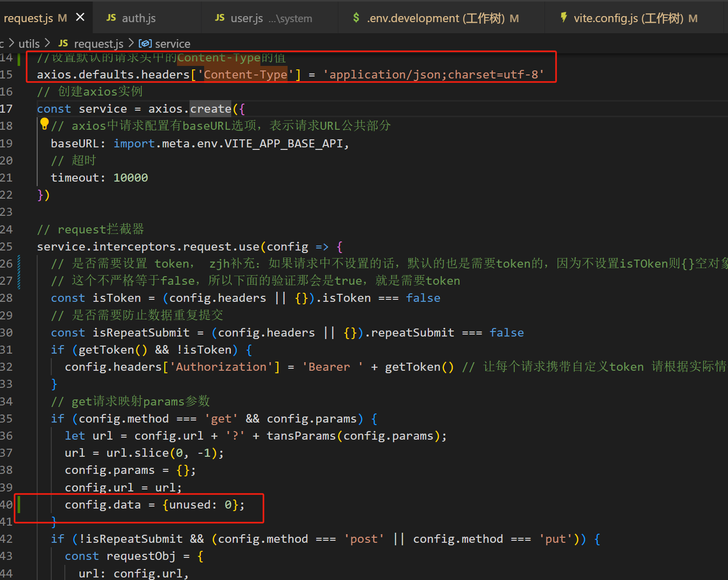Screen dimensions: 728x580
Task: Click line number 25 in the gutter
Action: click(6, 246)
